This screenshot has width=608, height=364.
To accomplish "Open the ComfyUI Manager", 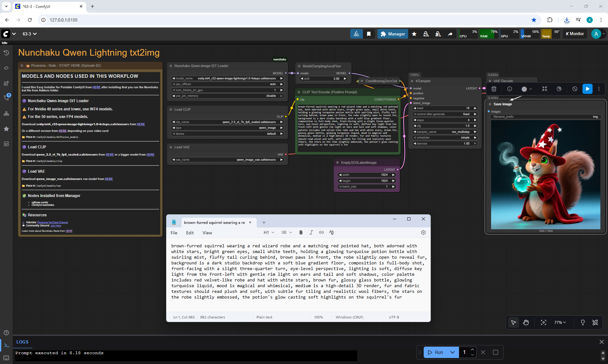I will click(x=392, y=34).
